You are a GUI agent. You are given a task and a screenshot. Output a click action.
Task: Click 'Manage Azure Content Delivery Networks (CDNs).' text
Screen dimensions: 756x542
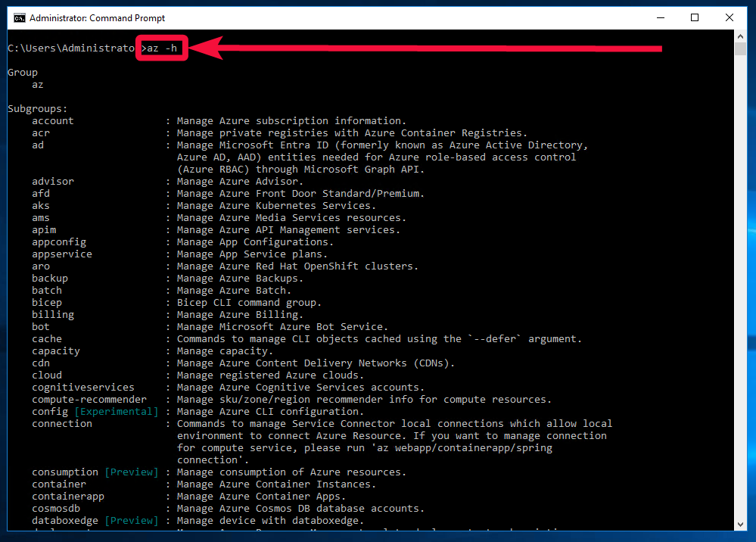[316, 363]
